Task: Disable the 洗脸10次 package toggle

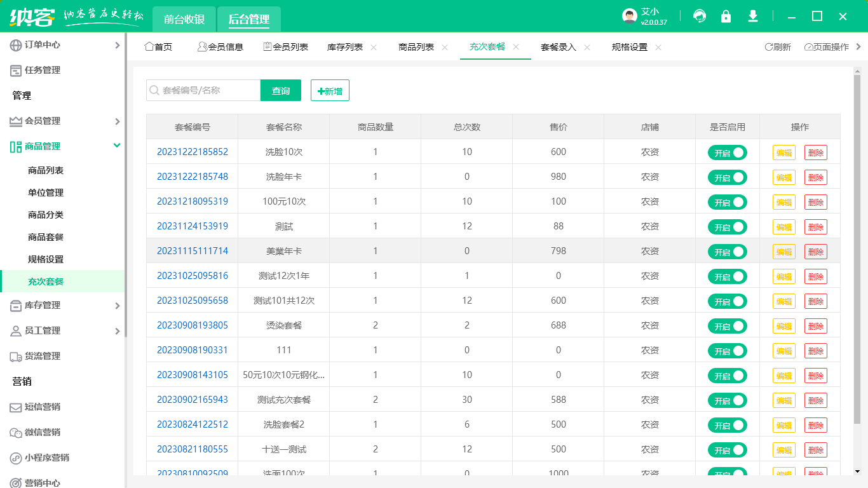Action: click(727, 152)
